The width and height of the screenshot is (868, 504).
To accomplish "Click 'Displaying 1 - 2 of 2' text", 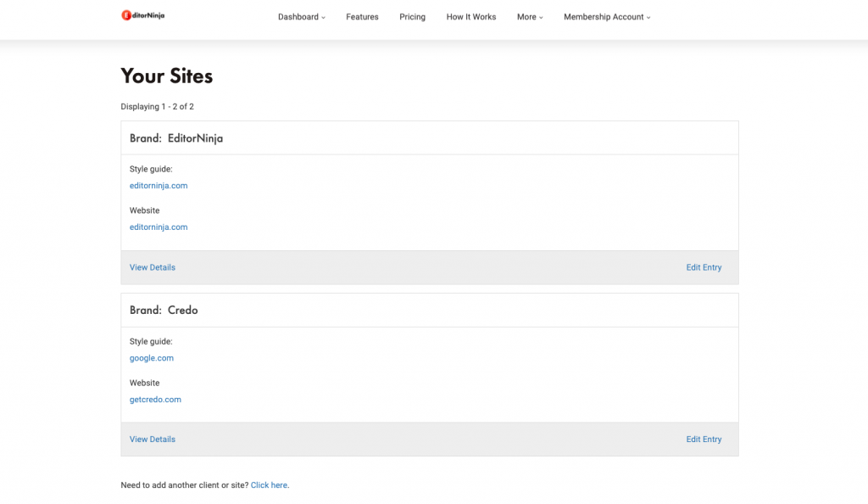I will pos(157,106).
